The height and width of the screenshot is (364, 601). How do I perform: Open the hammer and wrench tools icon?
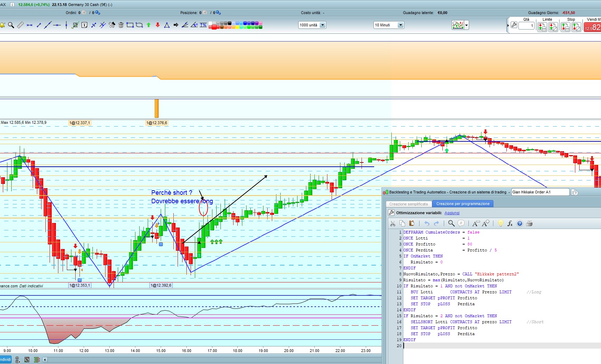112,25
